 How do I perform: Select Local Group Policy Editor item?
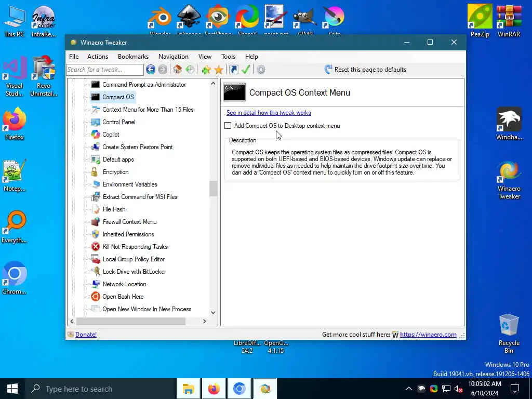click(134, 259)
